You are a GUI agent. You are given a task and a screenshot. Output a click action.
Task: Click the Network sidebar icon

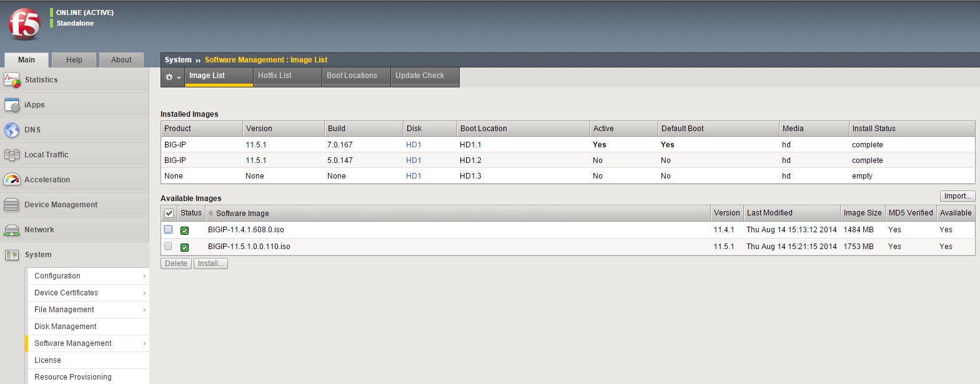click(x=12, y=230)
